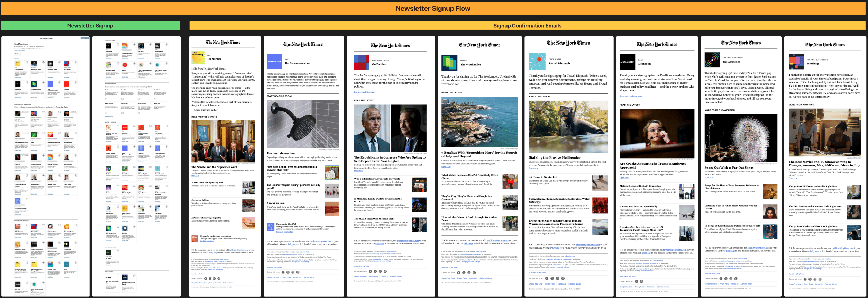Click 'Privacy Policy' in the Travel Dispatch footer
This screenshot has height=298, width=868.
pos(550,284)
